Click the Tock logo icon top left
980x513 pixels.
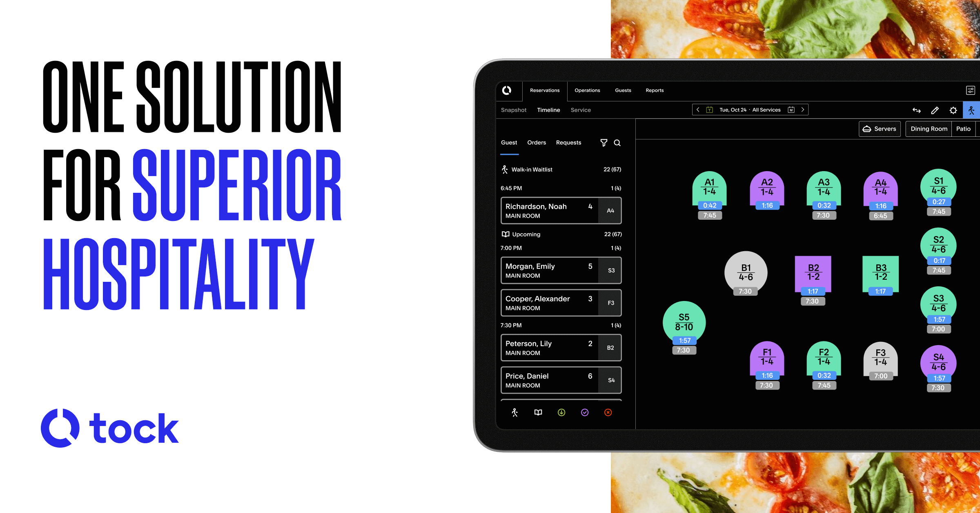508,90
